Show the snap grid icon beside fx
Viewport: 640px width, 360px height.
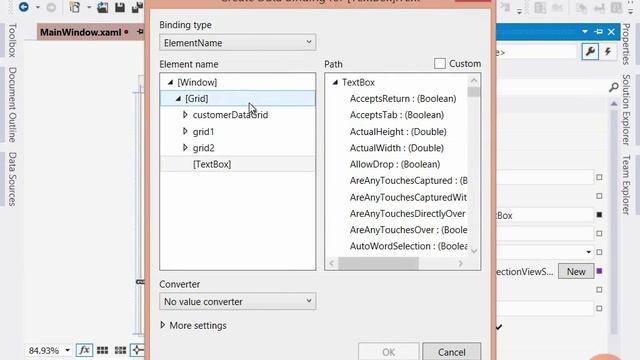point(102,350)
